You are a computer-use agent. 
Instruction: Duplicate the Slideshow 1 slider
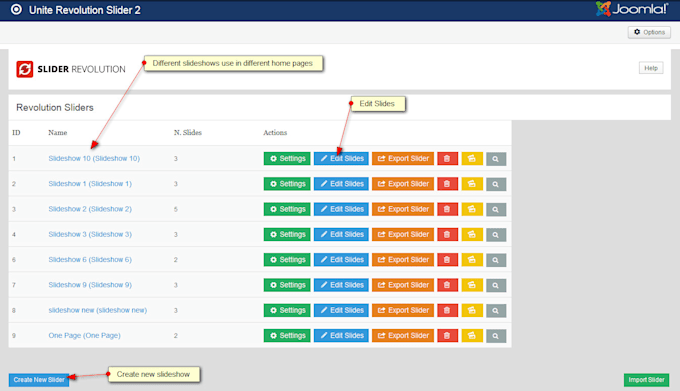click(x=472, y=184)
